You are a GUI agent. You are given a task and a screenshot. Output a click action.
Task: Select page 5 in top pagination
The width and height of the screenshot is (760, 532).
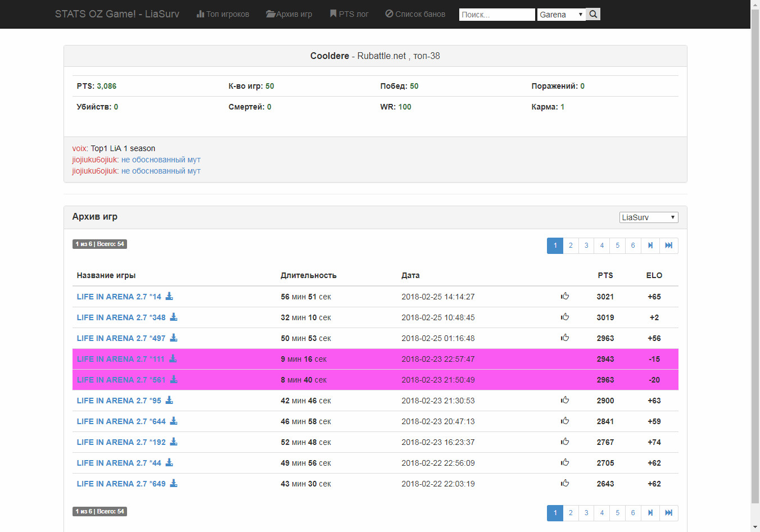tap(617, 245)
